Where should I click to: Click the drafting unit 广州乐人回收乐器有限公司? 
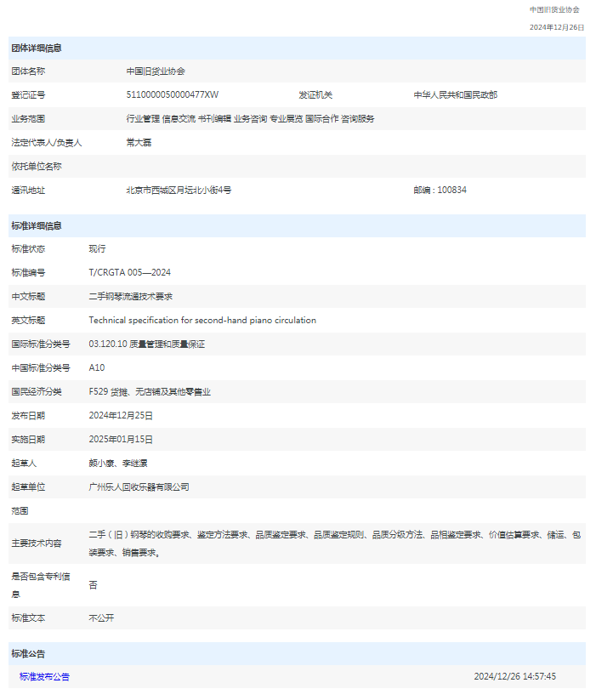point(139,487)
